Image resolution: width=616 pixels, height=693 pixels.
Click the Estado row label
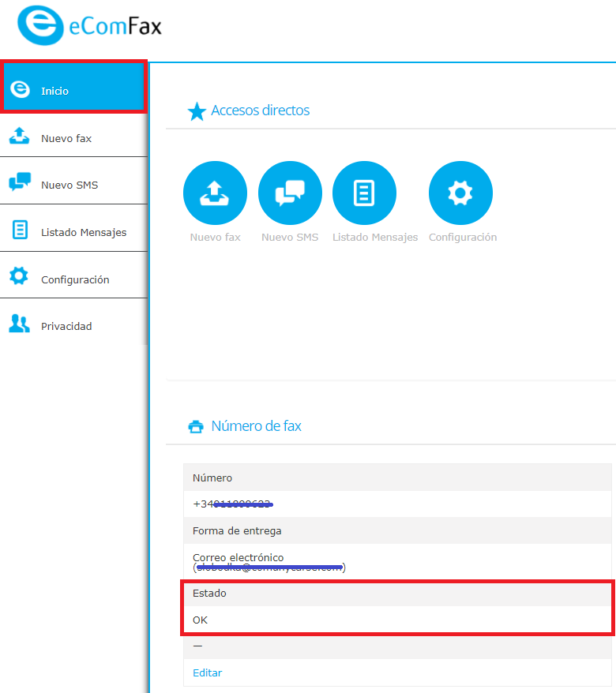coord(209,593)
